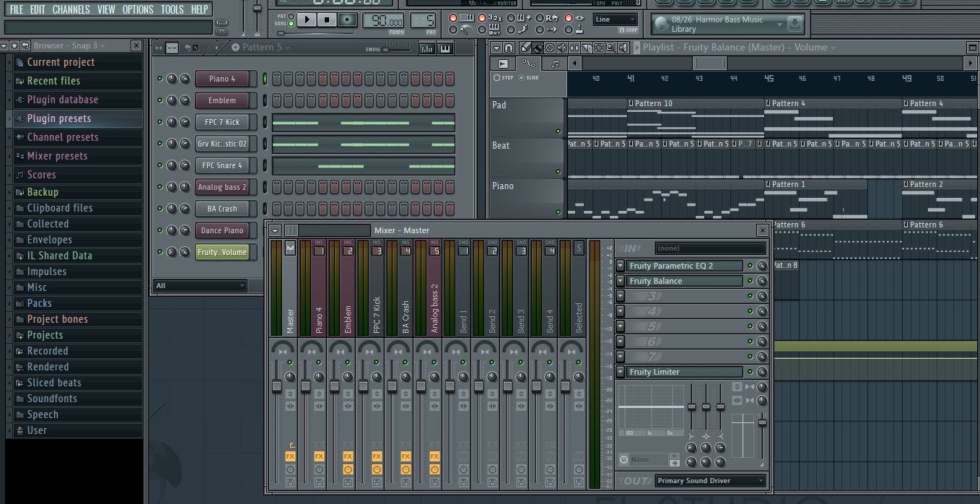Open the Analog bass 2 channel button
980x504 pixels.
[x=222, y=187]
